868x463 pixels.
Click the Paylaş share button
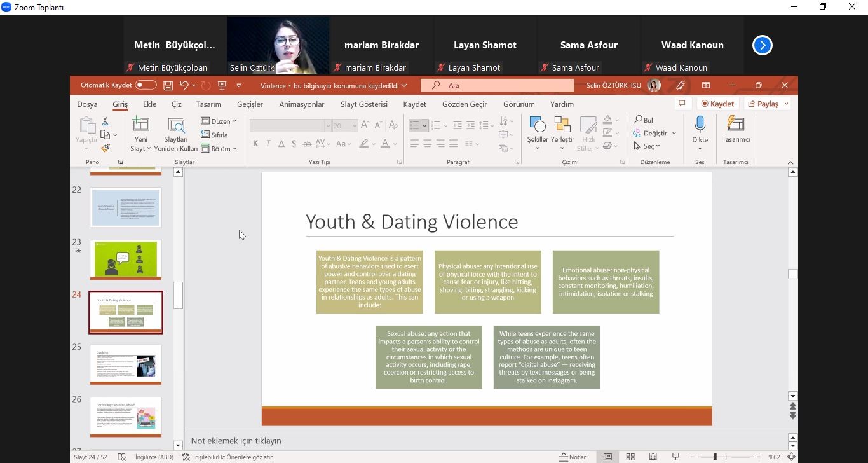pos(763,104)
